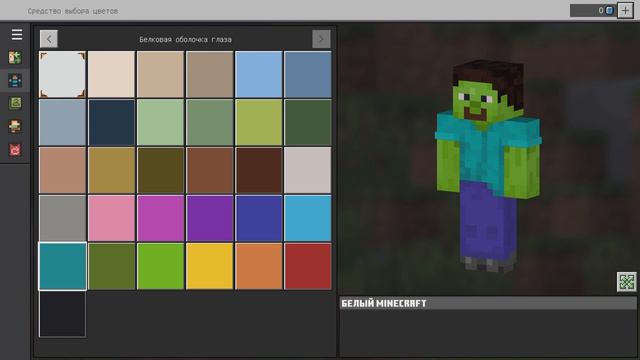Image resolution: width=640 pixels, height=360 pixels.
Task: Choose the dark forest green swatch
Action: pyautogui.click(x=308, y=122)
